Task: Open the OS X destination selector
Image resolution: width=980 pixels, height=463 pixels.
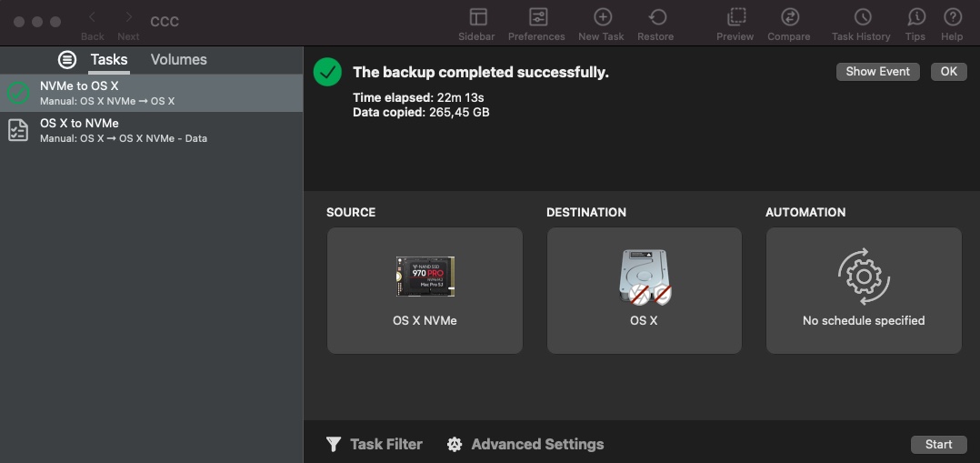Action: click(x=645, y=290)
